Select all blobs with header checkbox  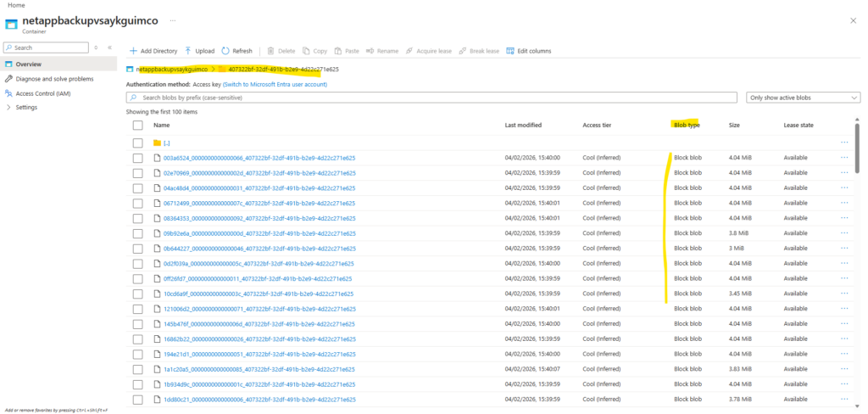pos(137,125)
